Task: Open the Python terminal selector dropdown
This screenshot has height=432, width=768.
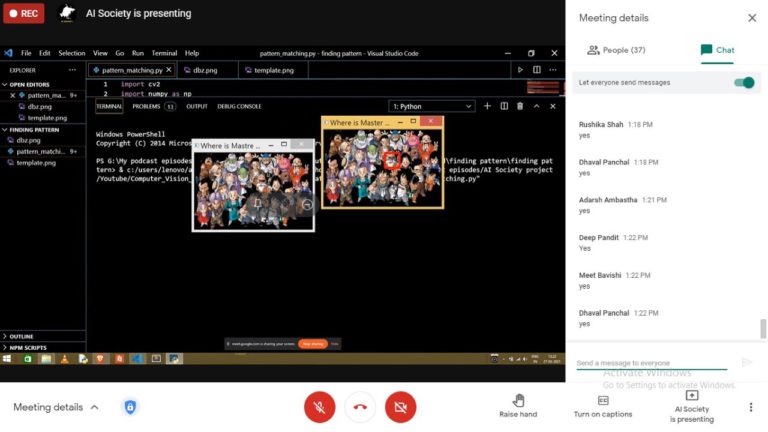Action: (x=432, y=106)
